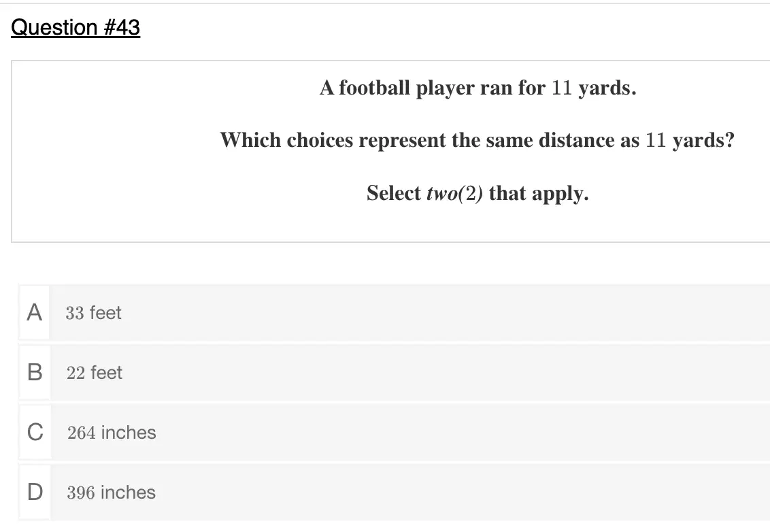Select answer choice B letter
Image resolution: width=770 pixels, height=532 pixels.
(x=35, y=372)
